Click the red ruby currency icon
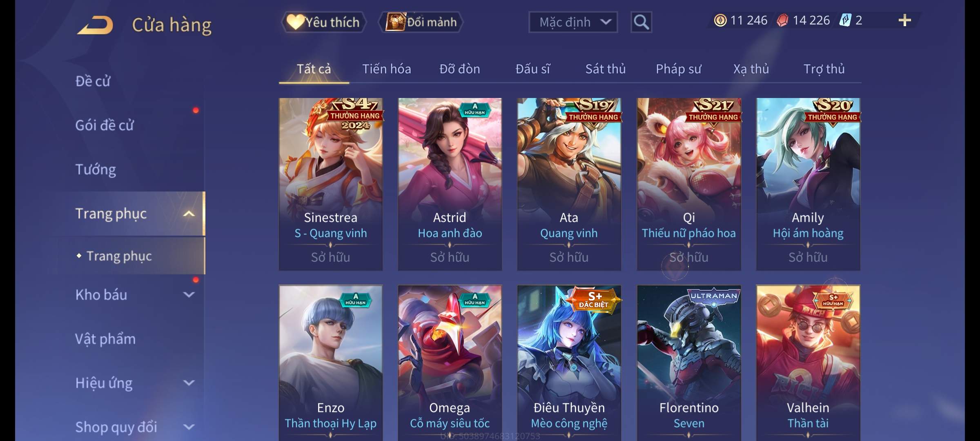 tap(782, 20)
